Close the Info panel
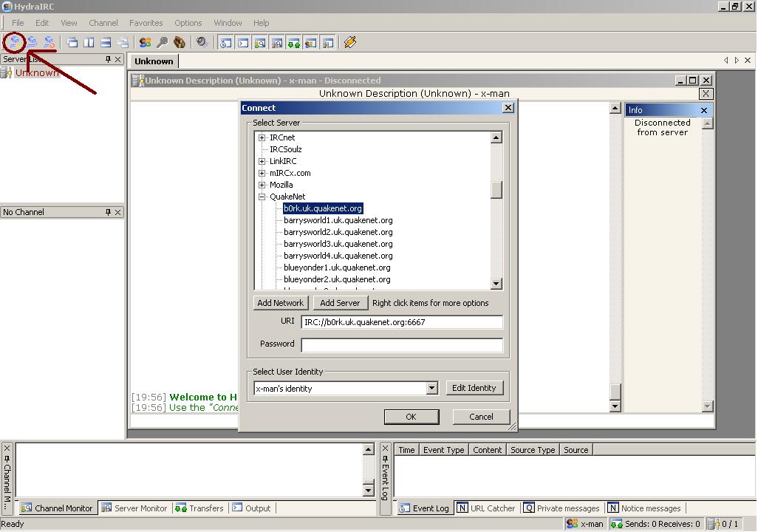Viewport: 758px width, 532px height. pos(704,110)
